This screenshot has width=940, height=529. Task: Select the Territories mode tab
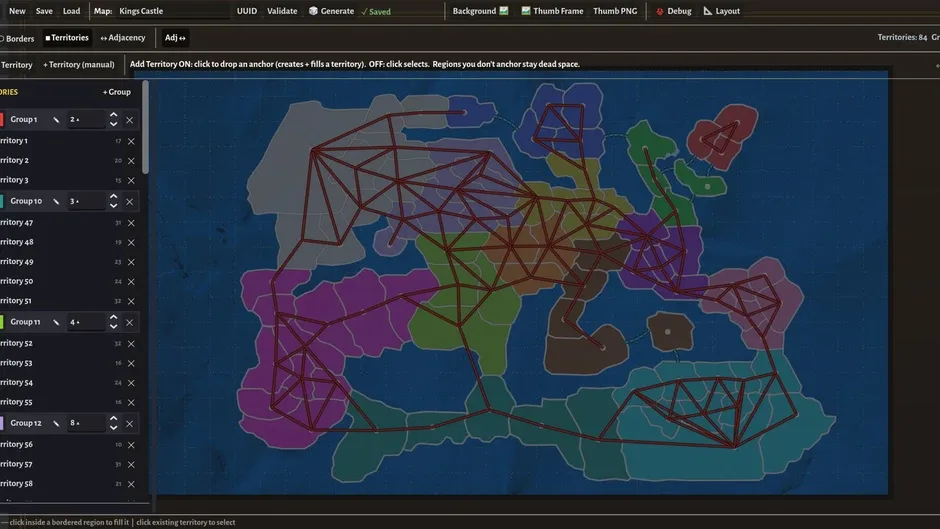67,38
